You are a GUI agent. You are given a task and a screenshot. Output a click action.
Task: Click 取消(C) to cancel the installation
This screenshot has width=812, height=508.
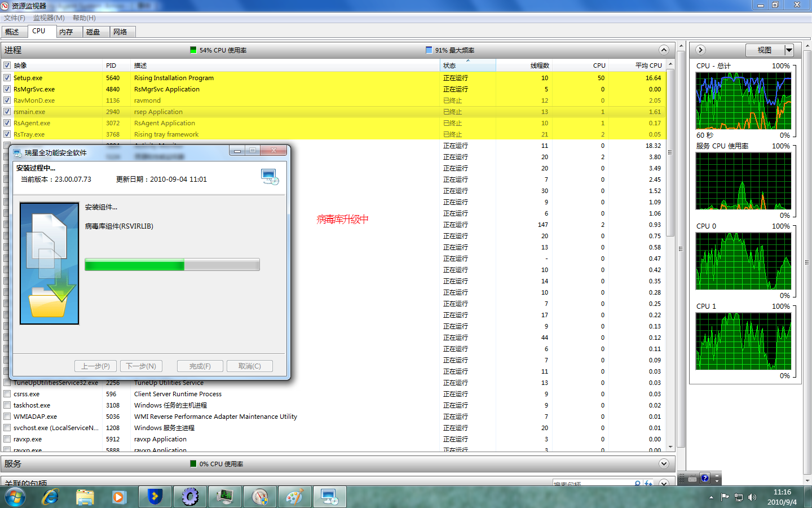(250, 366)
